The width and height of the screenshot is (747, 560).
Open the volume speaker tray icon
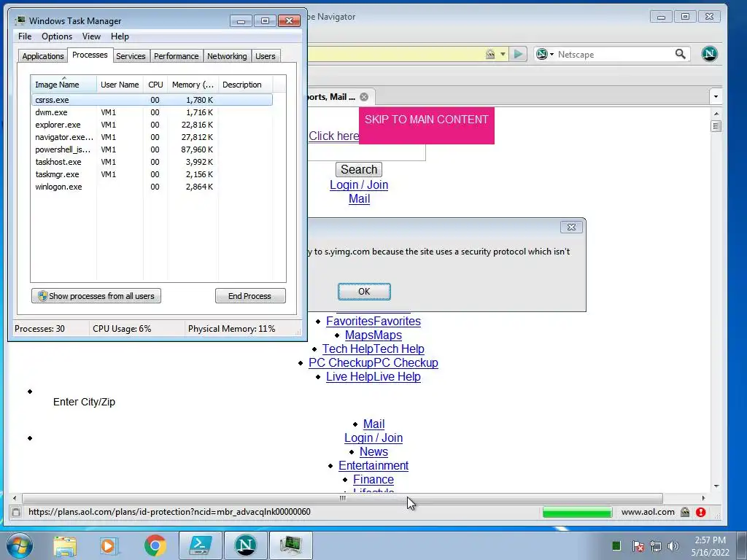coord(673,545)
